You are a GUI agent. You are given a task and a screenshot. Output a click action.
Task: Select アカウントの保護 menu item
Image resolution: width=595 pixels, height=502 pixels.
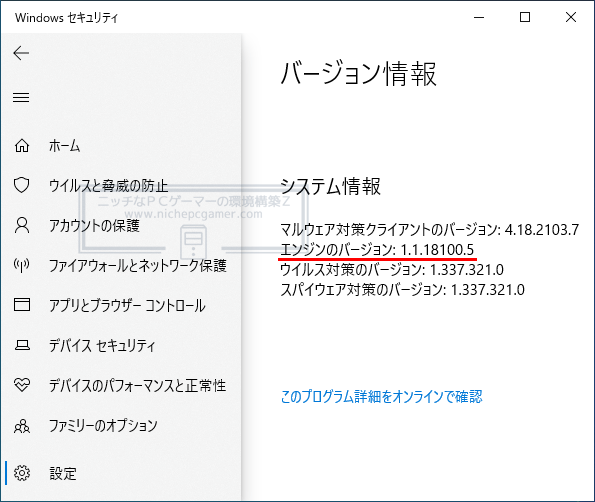[94, 225]
